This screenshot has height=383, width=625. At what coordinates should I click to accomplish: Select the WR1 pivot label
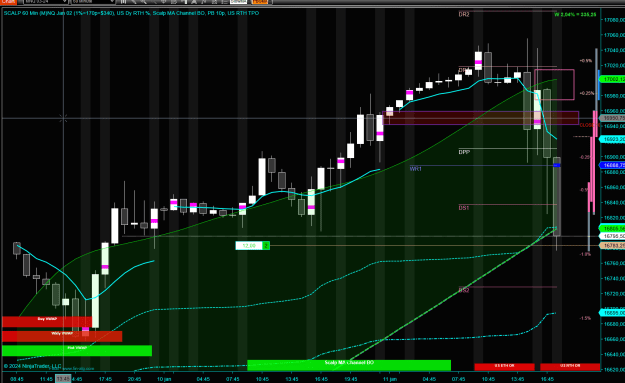(415, 169)
